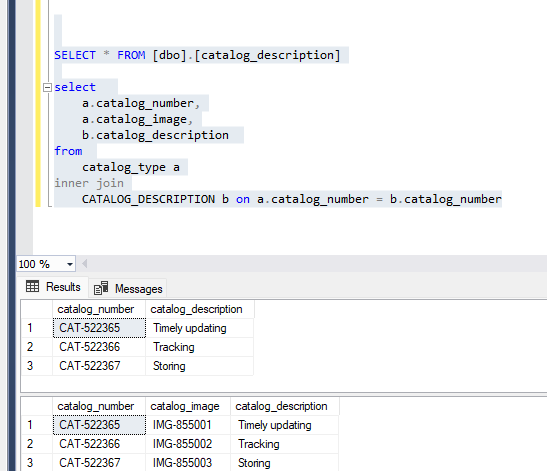Click 'a.catalog_image,' line in query
Screen dimensions: 547x471
click(137, 119)
